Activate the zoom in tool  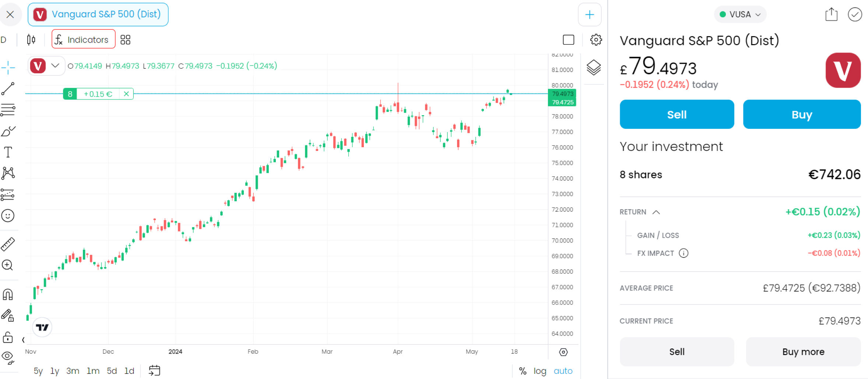(x=8, y=265)
